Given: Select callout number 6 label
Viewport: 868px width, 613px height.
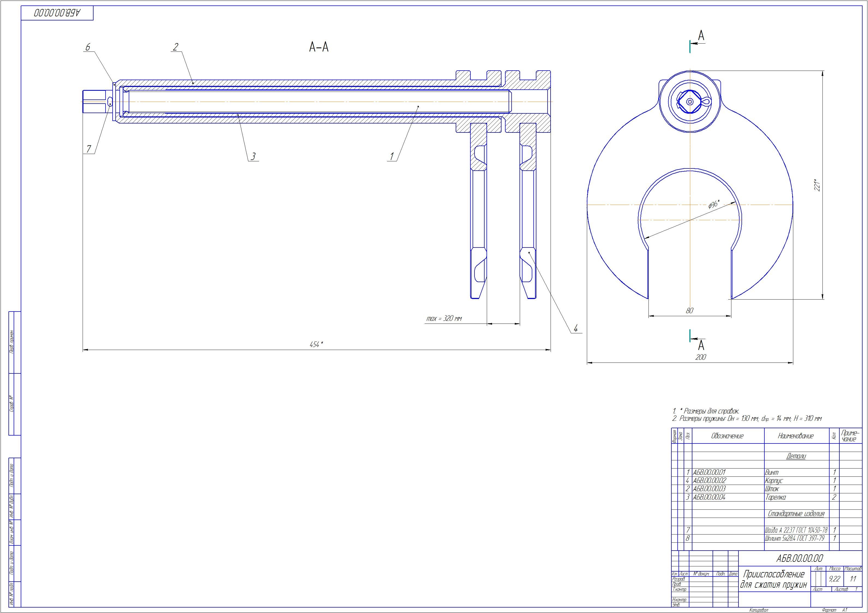Looking at the screenshot, I should 88,47.
